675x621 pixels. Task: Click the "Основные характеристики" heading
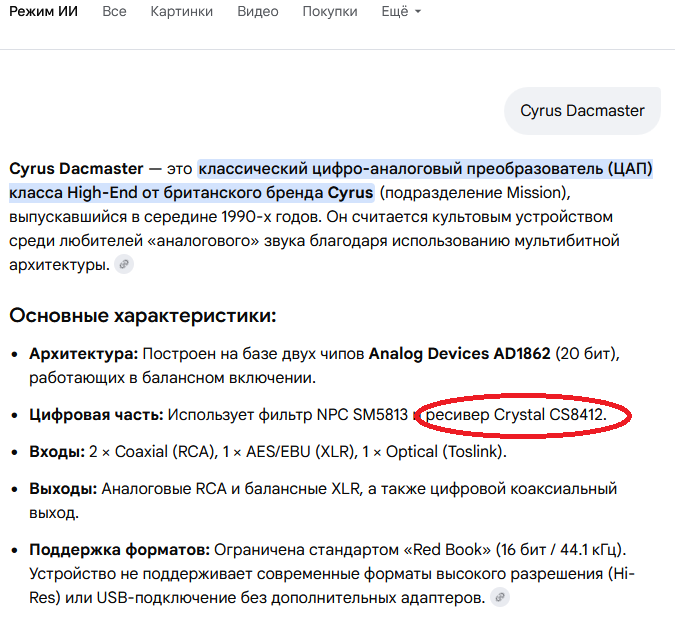click(x=142, y=316)
